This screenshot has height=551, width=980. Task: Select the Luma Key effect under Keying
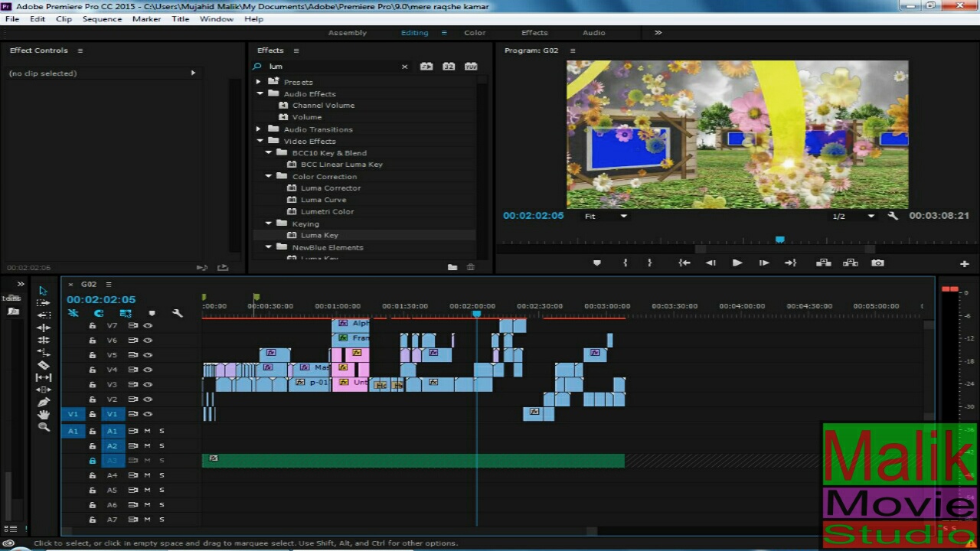319,235
